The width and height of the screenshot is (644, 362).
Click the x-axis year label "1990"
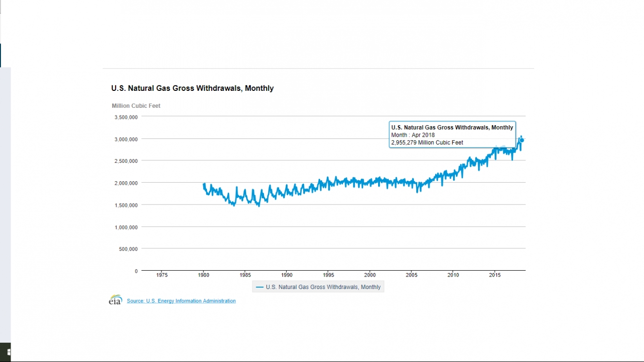[287, 275]
